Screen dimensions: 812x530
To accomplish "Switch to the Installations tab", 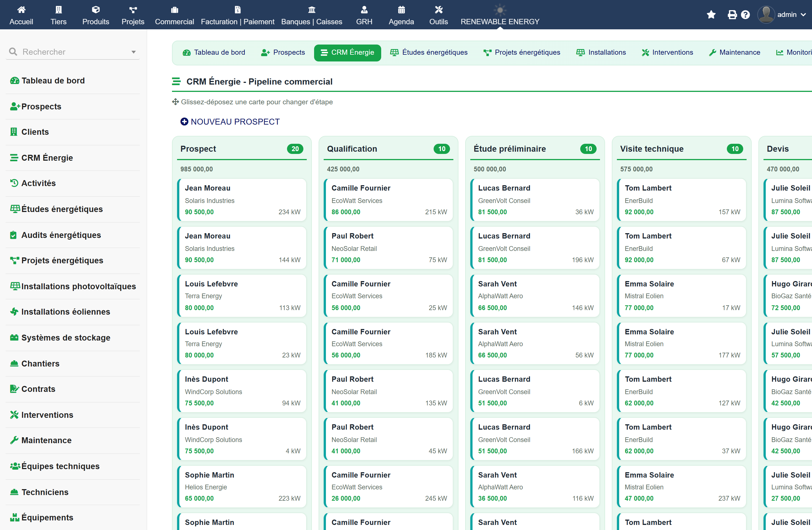I will point(601,52).
